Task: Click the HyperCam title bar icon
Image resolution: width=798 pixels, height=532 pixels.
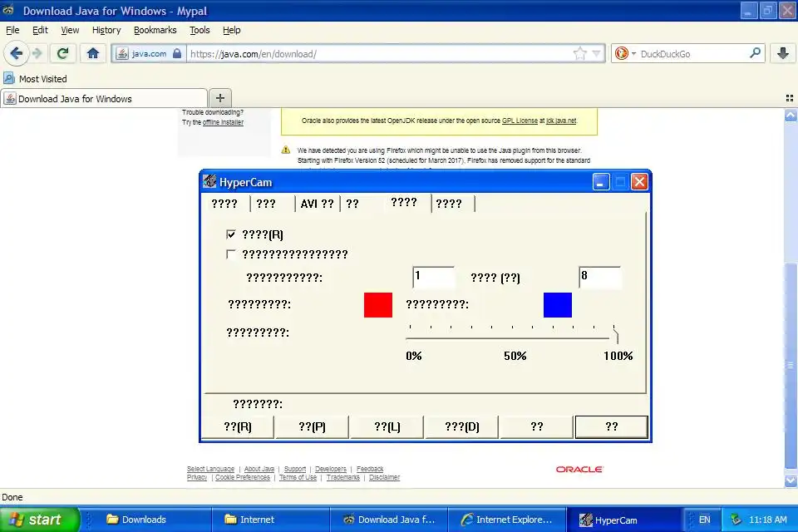Action: click(x=209, y=181)
